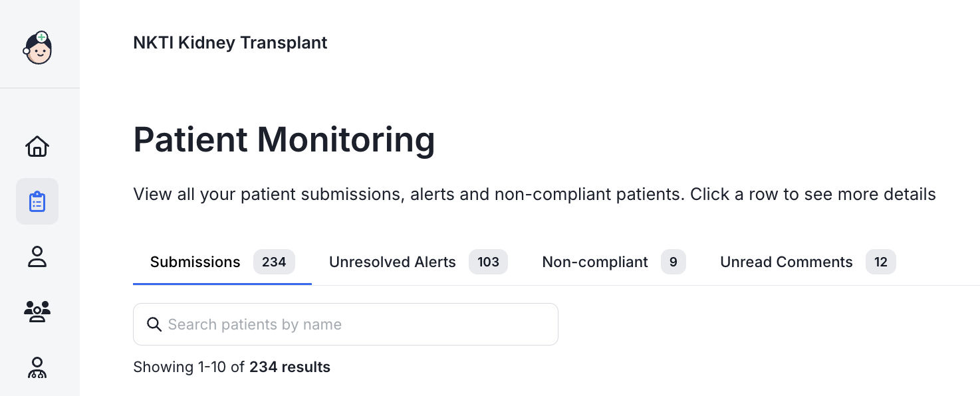
Task: Open the Non-compliant patients tab
Action: (594, 262)
